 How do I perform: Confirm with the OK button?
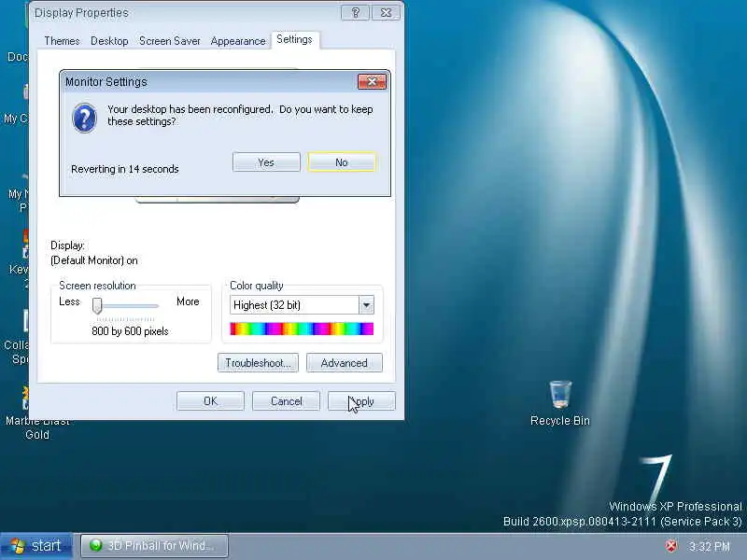pyautogui.click(x=210, y=401)
